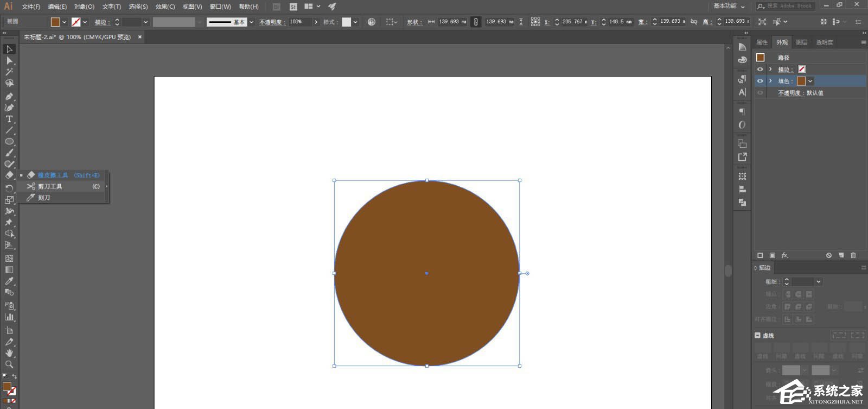Screen dimensions: 868x409
Task: Switch to the 图层 panel tab
Action: (802, 42)
